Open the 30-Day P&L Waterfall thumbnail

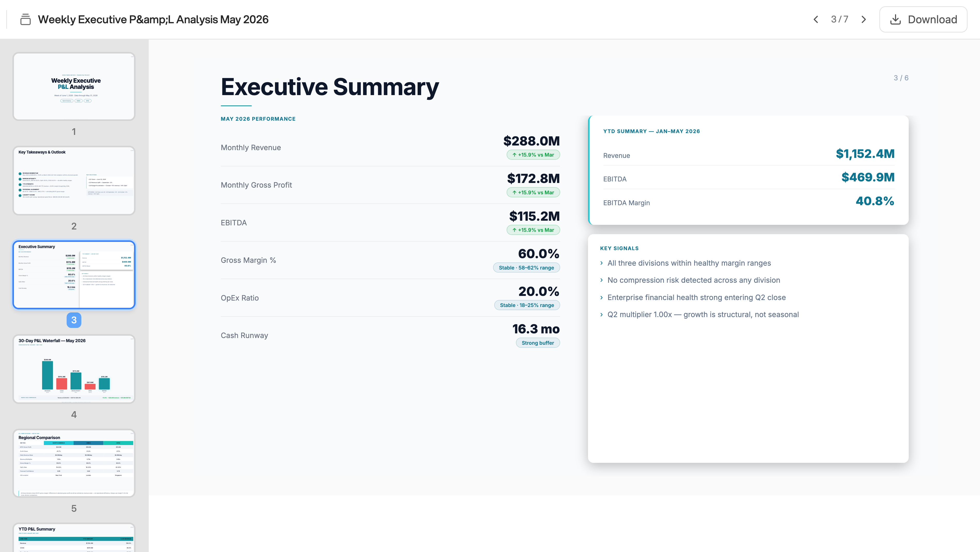tap(74, 369)
